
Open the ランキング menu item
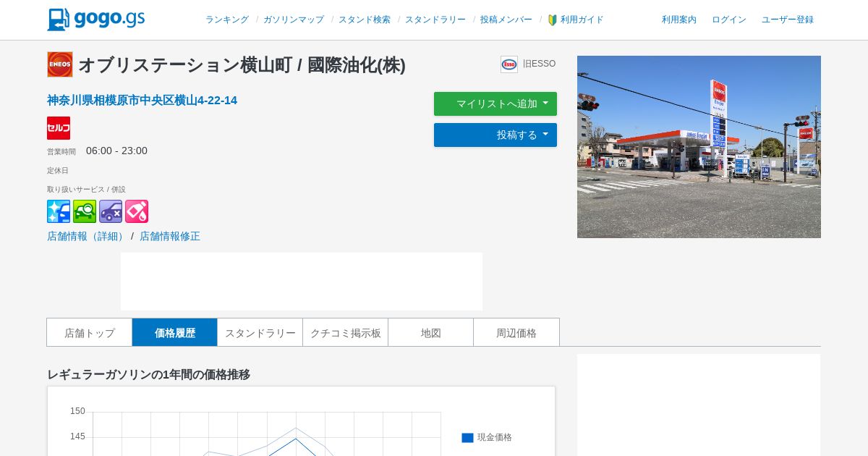point(227,20)
